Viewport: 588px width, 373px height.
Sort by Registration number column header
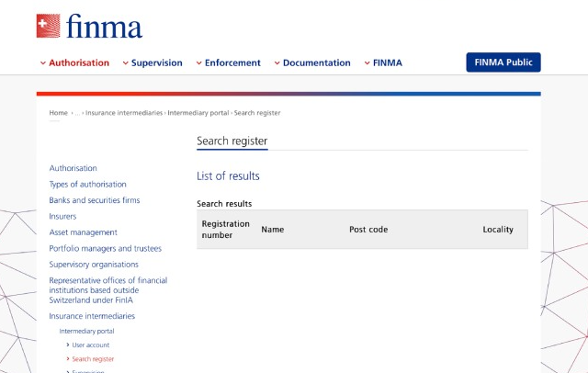225,230
